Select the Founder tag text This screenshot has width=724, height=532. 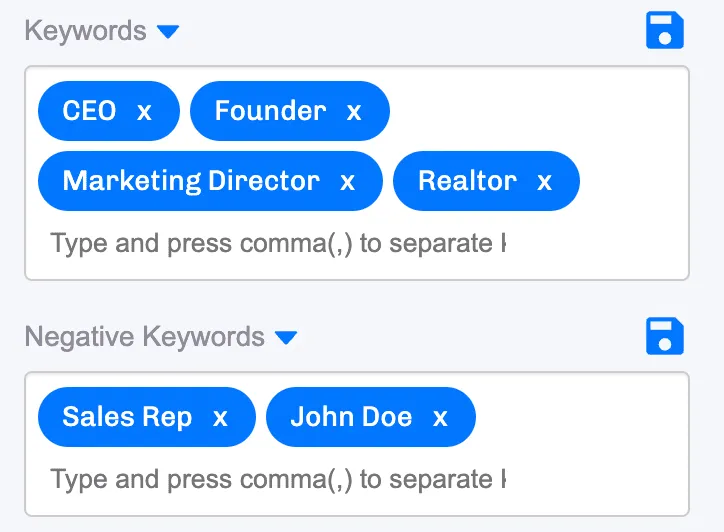point(271,111)
